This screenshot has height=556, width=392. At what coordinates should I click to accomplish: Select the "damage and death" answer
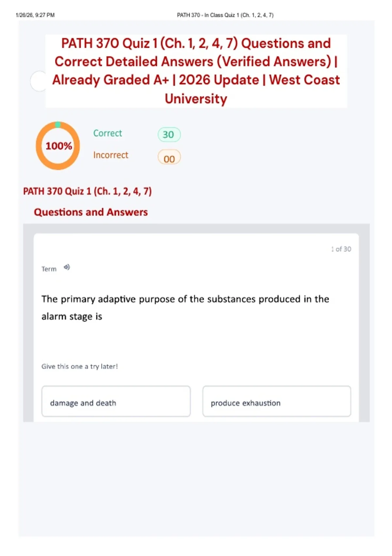[116, 401]
